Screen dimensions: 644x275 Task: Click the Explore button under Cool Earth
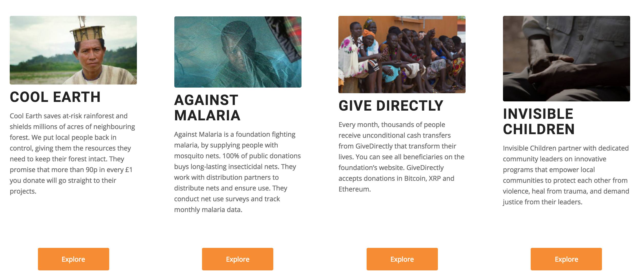(x=73, y=259)
